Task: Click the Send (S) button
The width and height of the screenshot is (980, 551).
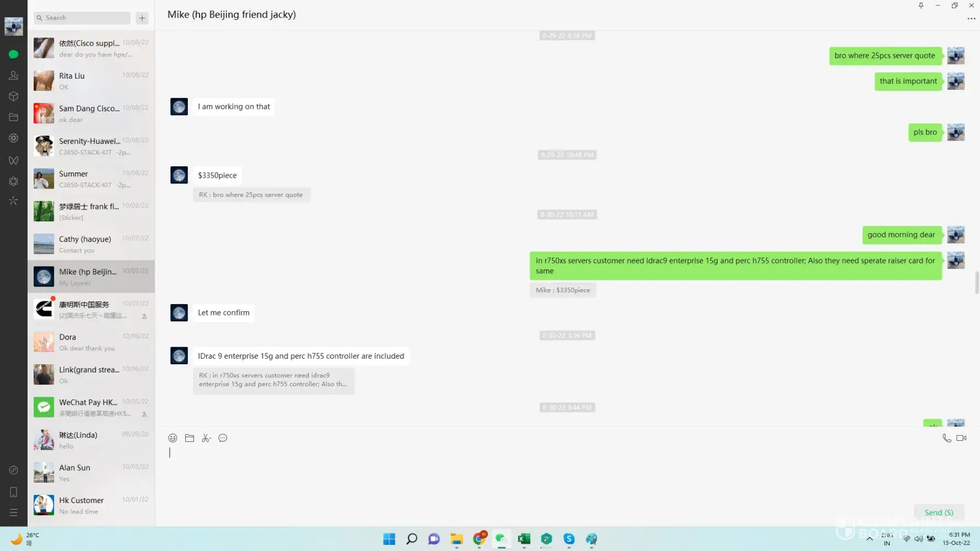Action: [x=938, y=512]
